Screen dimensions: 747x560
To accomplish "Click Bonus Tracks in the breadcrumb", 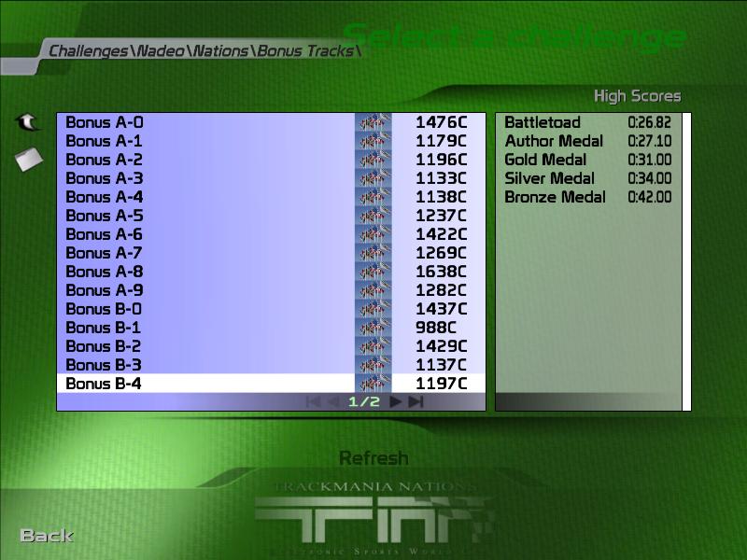I will pos(306,50).
